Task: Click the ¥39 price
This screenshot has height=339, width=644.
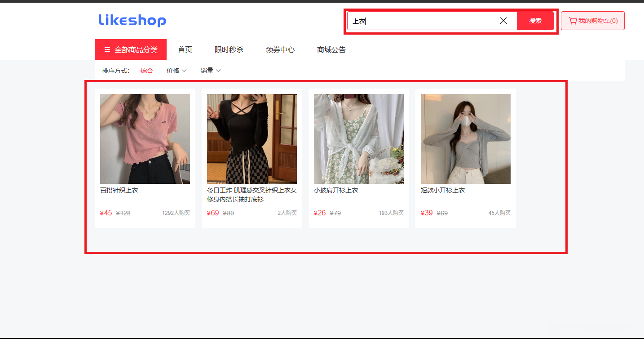Action: [427, 213]
